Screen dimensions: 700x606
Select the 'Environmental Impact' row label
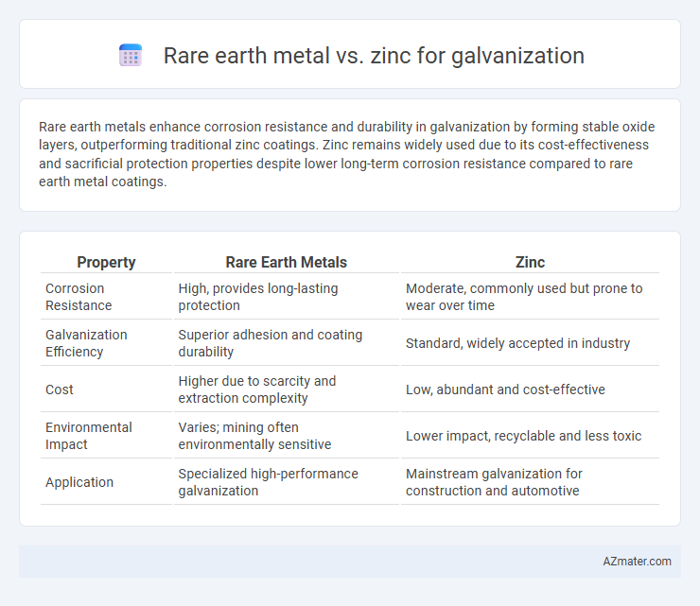coord(106,436)
